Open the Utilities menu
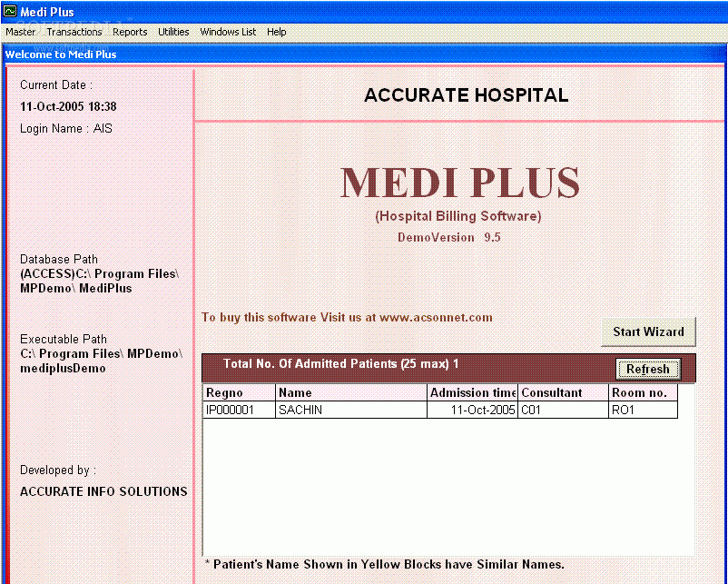 click(x=173, y=32)
